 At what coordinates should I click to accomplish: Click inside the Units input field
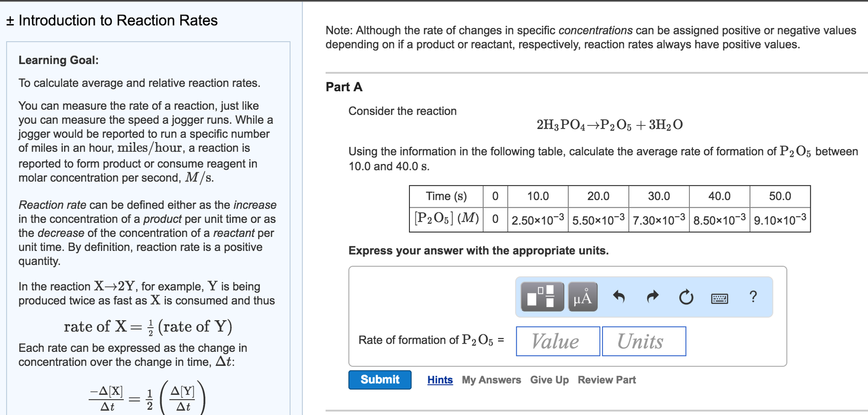coord(643,341)
